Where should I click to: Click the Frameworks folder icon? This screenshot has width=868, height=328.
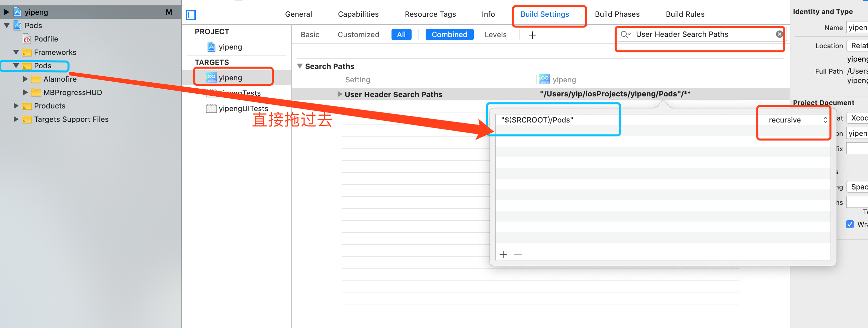click(x=27, y=53)
